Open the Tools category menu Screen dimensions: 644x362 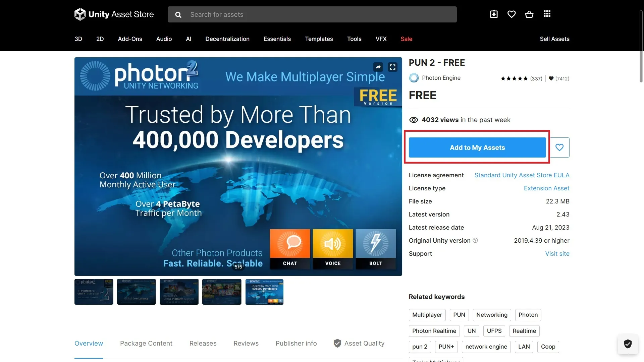tap(354, 39)
